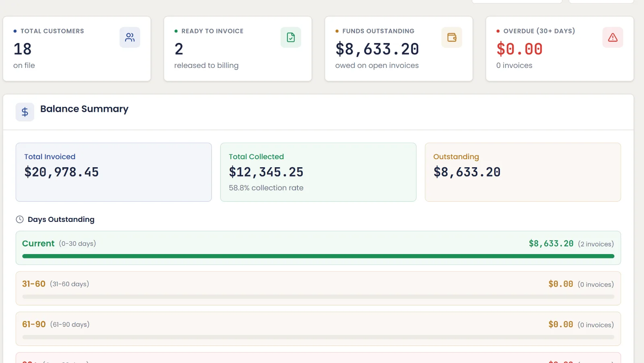Click the "Balance Summary" heading

(85, 109)
